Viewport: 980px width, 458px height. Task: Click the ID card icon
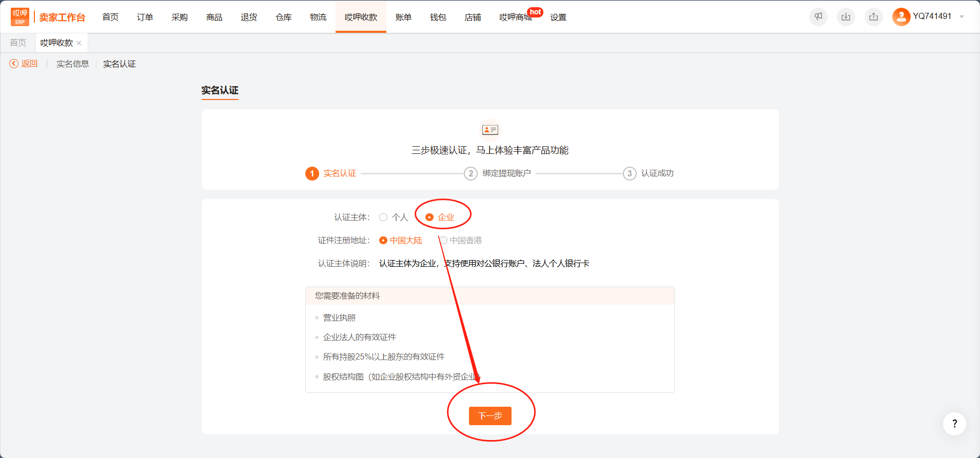(x=490, y=130)
